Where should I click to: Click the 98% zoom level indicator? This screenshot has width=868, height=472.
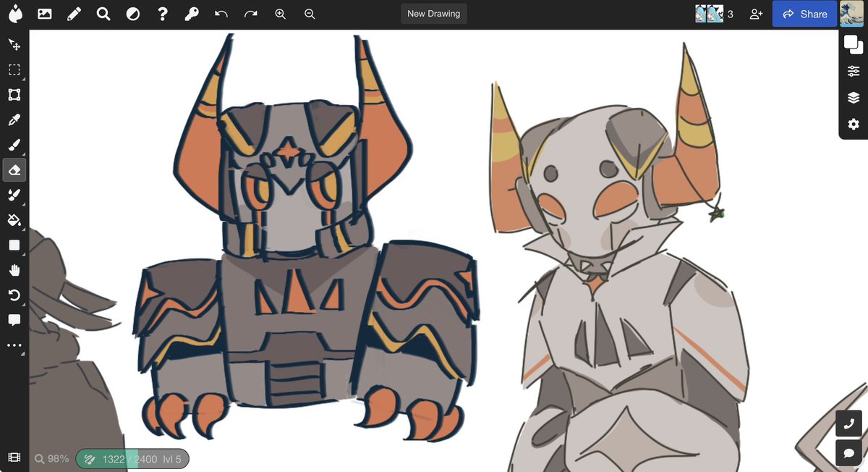[x=51, y=459]
